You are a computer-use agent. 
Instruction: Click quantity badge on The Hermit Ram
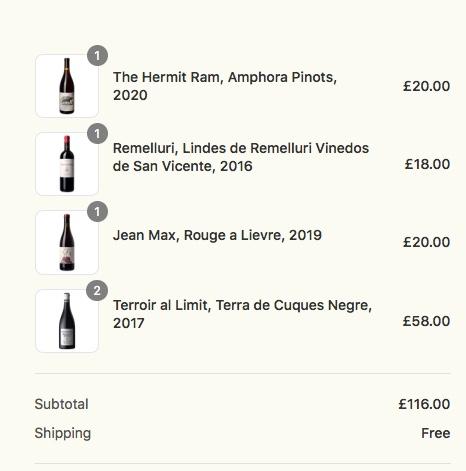pos(97,55)
